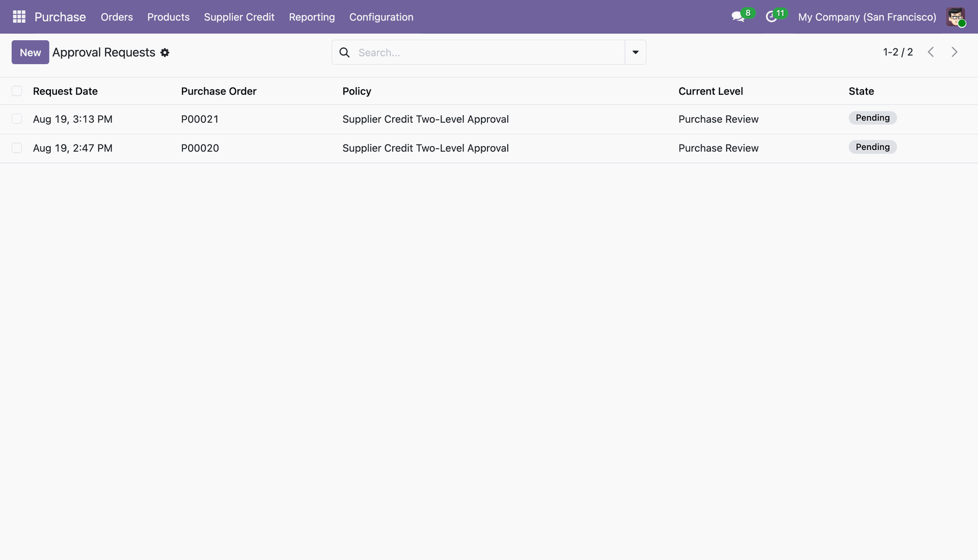Click the Pending badge in P00021 row
978x560 pixels.
(873, 118)
